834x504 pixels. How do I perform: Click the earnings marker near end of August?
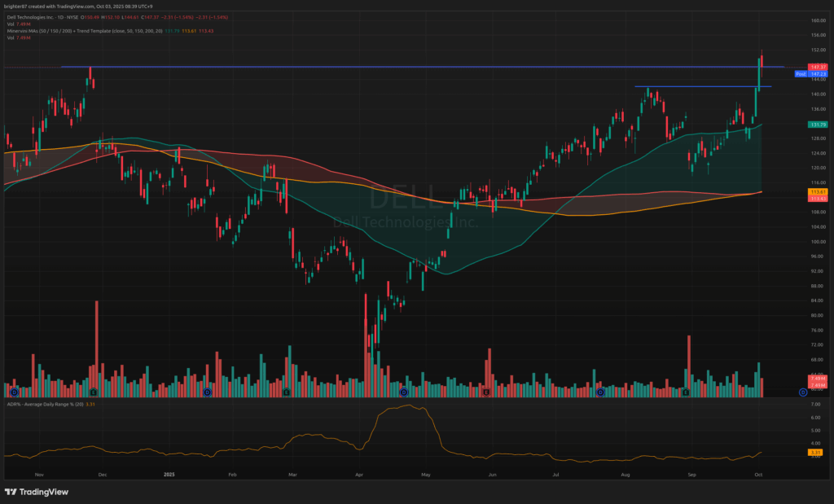click(x=686, y=392)
